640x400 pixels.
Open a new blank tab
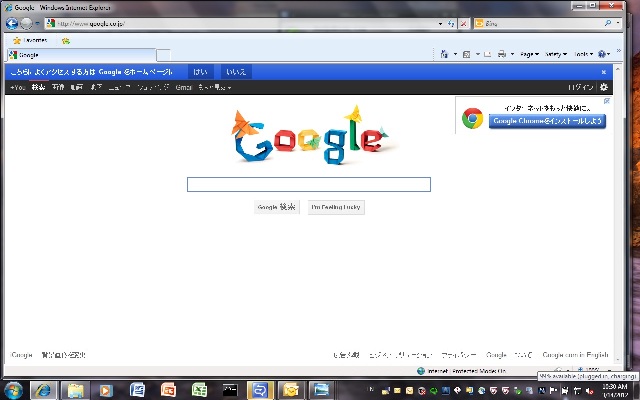163,55
